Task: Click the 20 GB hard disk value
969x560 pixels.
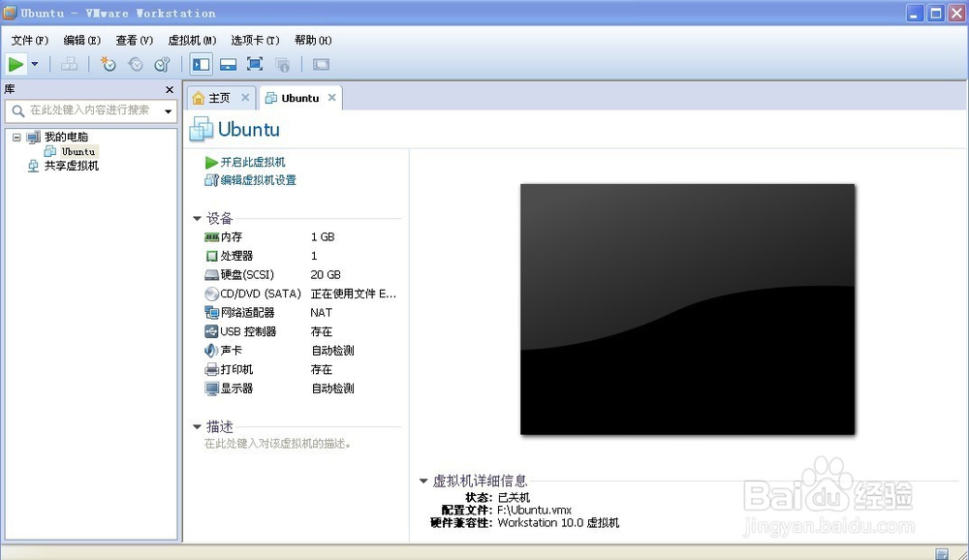Action: pyautogui.click(x=326, y=275)
